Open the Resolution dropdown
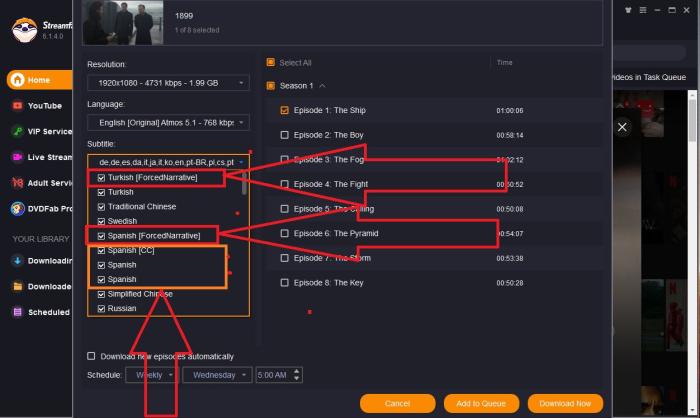This screenshot has width=700, height=418. pos(168,83)
